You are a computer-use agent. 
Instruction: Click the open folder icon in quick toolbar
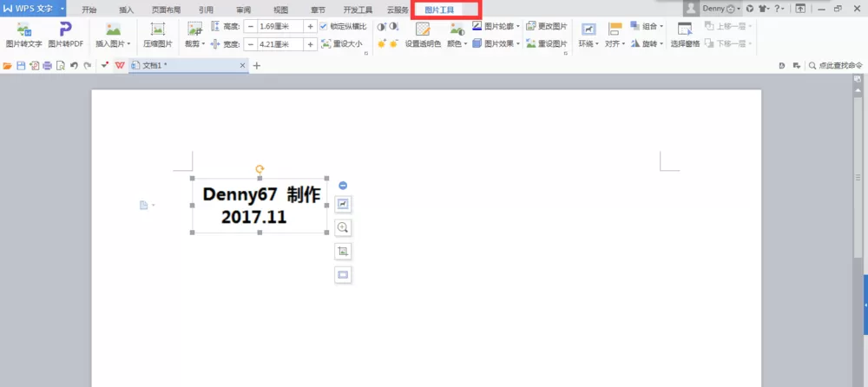coord(7,66)
